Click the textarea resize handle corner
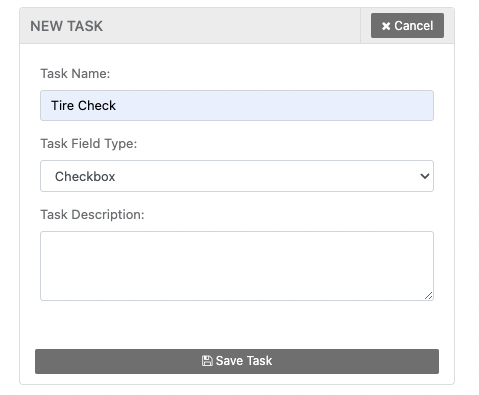Screen dimensions: 479x395 [x=429, y=296]
